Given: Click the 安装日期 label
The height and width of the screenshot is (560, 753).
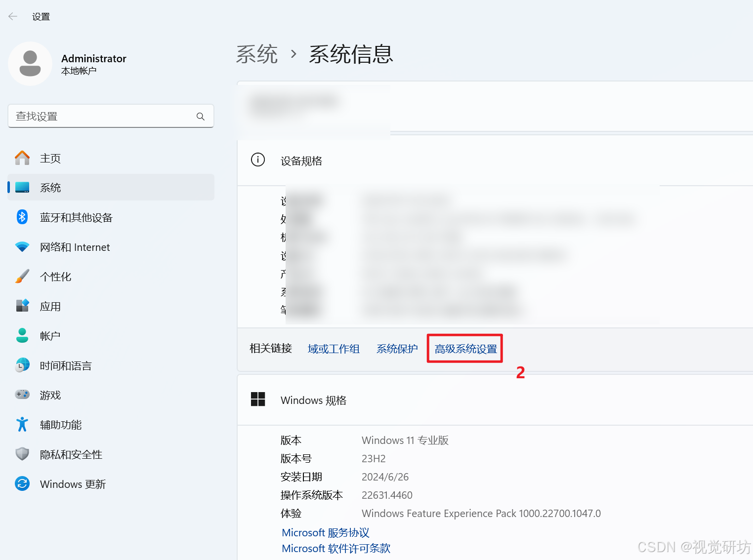Looking at the screenshot, I should (x=301, y=477).
